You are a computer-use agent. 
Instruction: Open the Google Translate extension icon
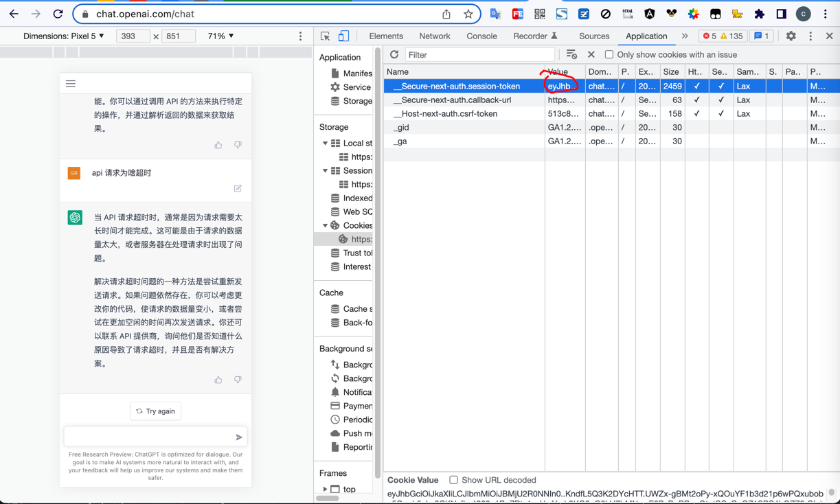tap(495, 14)
